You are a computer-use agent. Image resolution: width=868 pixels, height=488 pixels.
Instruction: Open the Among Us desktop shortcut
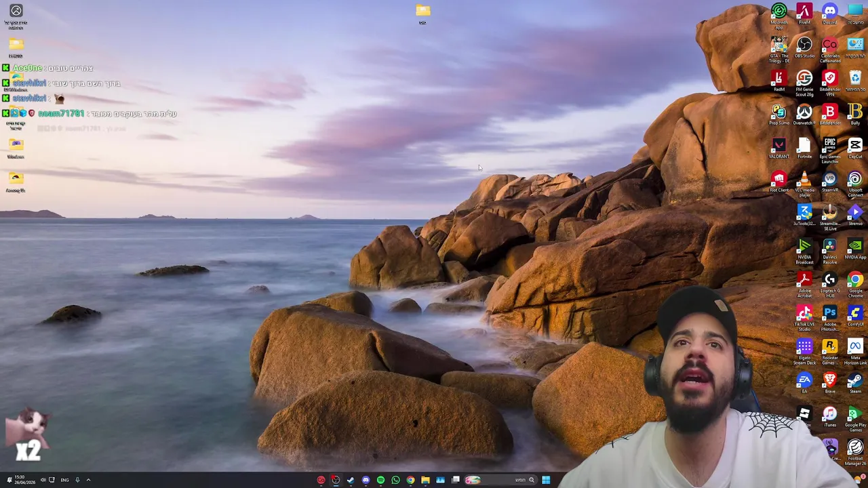coord(16,182)
